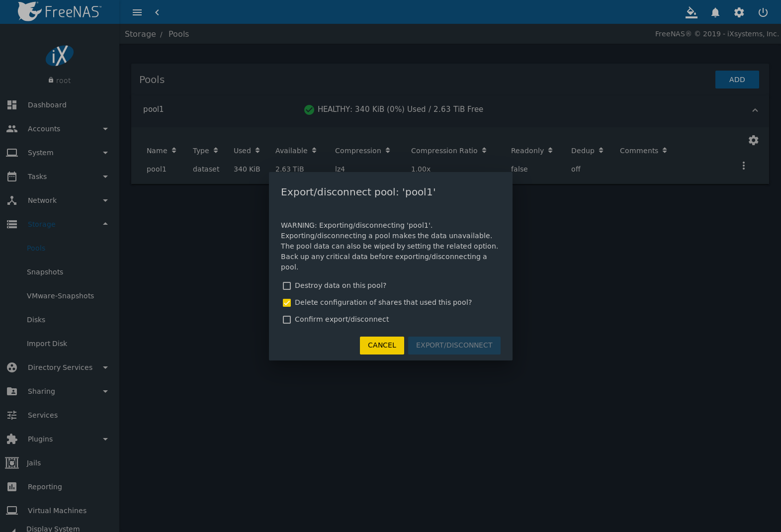Open the theme paint bucket icon

click(x=692, y=12)
